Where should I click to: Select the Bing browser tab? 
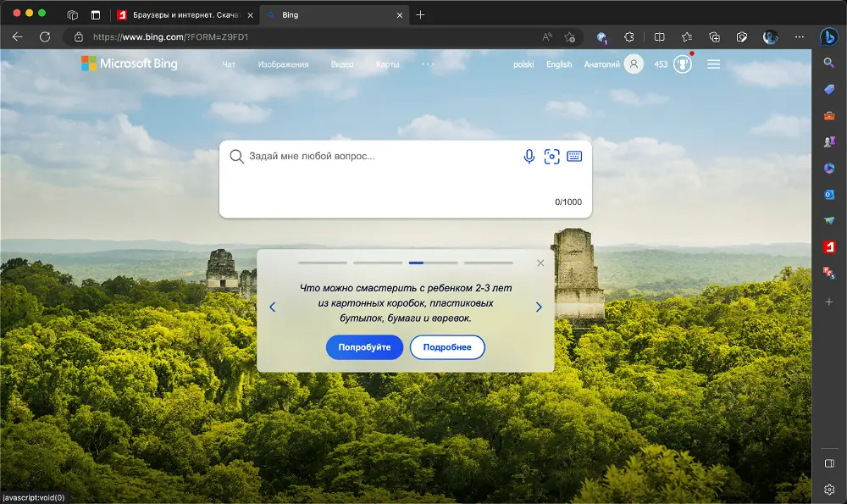click(335, 15)
